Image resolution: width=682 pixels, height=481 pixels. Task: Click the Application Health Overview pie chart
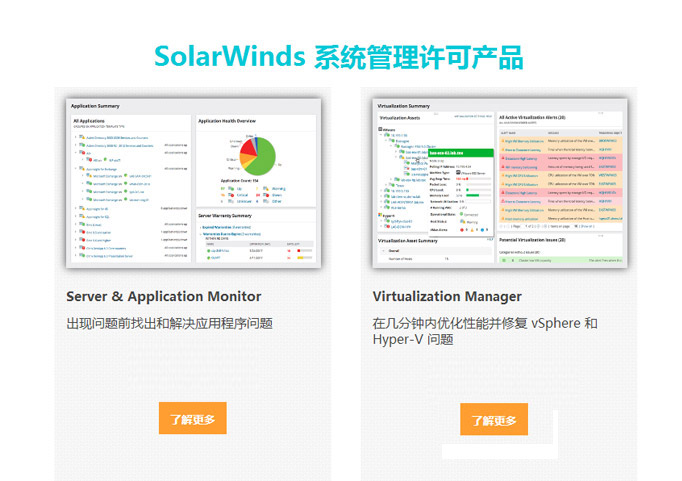(x=257, y=156)
